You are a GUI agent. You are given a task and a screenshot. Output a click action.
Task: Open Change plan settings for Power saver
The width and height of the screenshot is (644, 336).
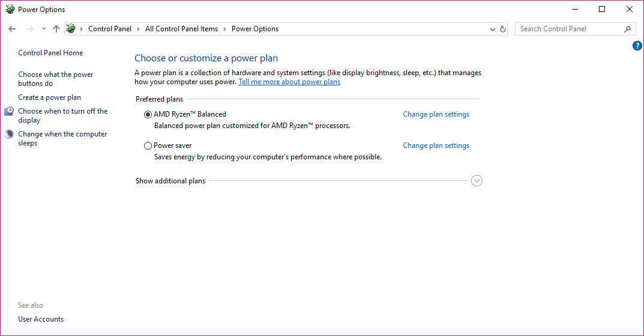click(436, 145)
